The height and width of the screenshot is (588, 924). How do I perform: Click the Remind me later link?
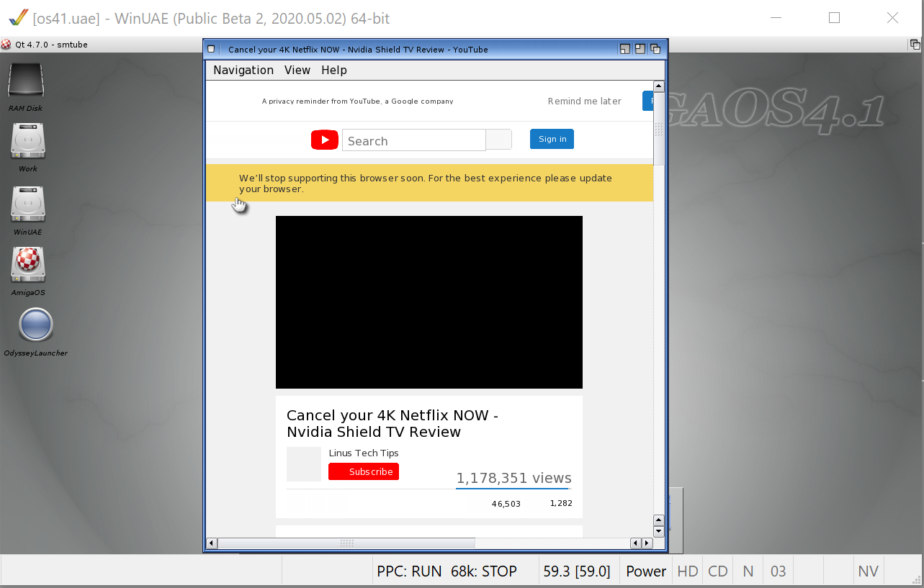584,101
